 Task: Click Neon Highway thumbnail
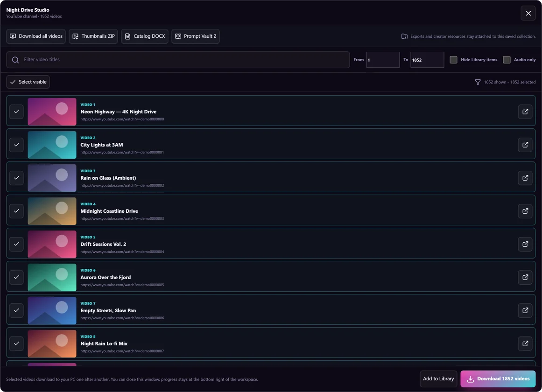(x=52, y=112)
